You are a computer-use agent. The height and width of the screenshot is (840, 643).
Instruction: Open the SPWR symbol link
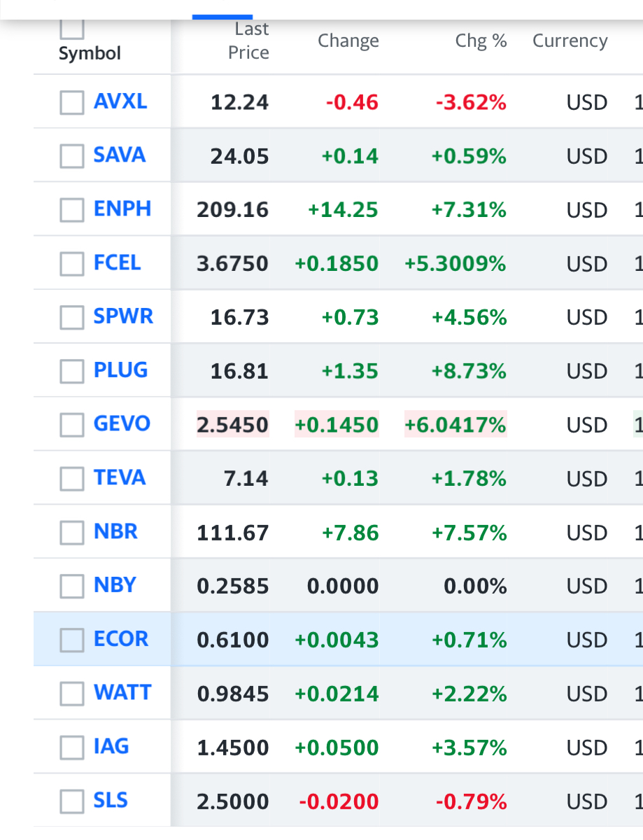click(x=123, y=316)
